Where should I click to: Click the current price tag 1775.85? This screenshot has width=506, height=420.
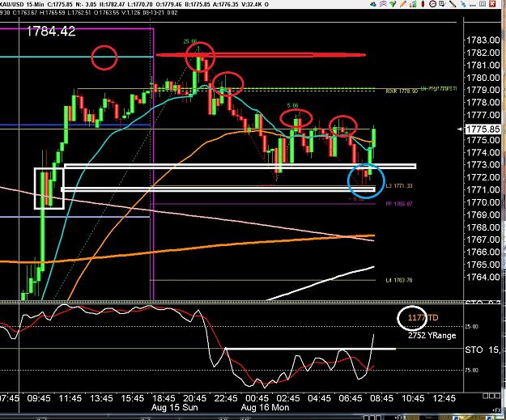(483, 129)
